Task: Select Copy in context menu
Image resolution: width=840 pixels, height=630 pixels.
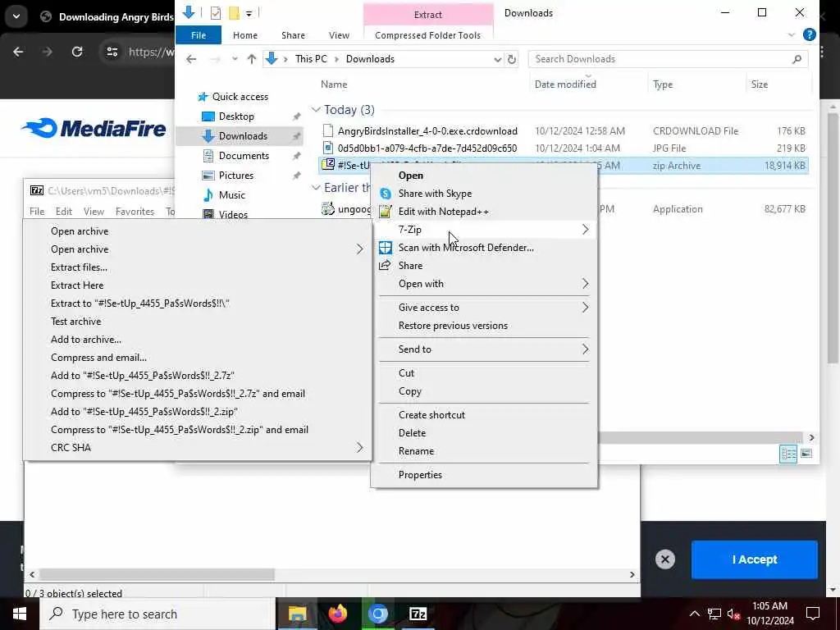Action: click(410, 391)
